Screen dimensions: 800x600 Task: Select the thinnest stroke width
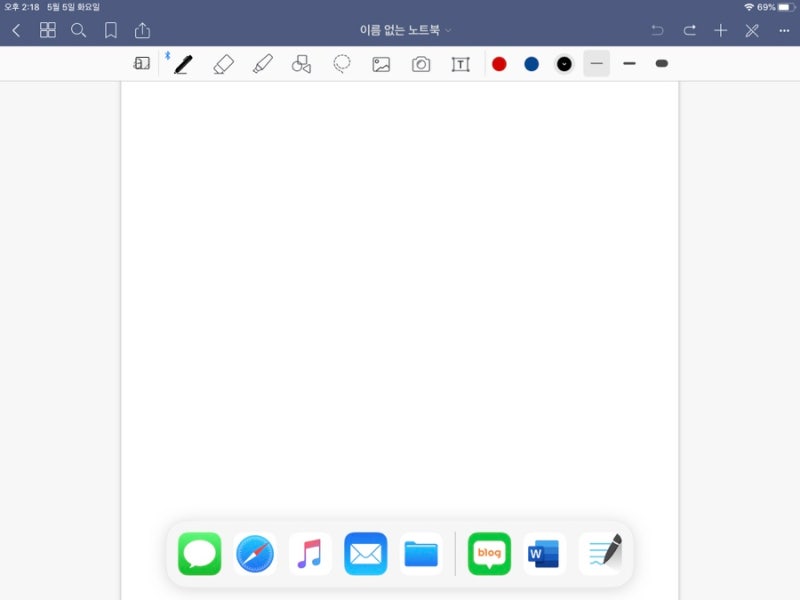click(x=596, y=63)
